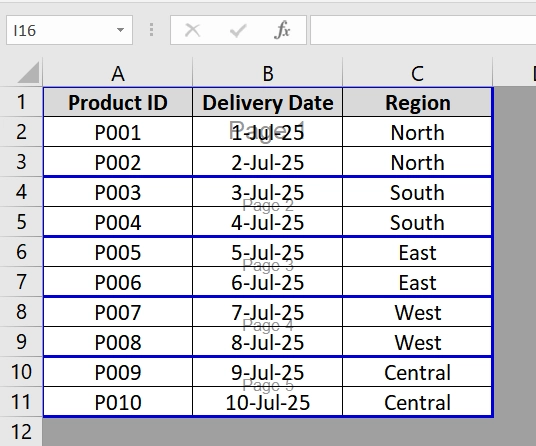Viewport: 536px width, 446px height.
Task: Select column C header
Action: click(417, 73)
